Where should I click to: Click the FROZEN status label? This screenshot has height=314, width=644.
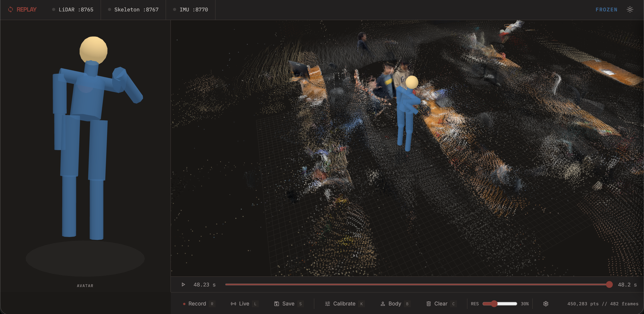pos(606,9)
